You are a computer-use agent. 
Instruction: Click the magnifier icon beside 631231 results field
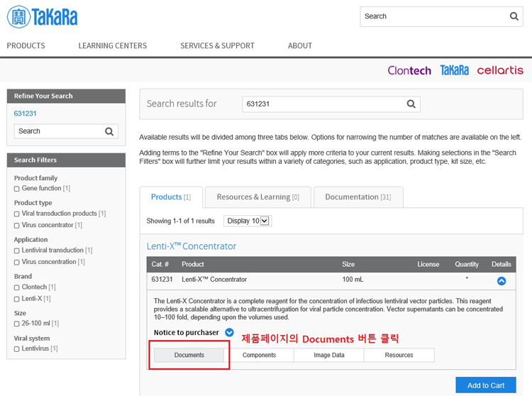(x=411, y=104)
